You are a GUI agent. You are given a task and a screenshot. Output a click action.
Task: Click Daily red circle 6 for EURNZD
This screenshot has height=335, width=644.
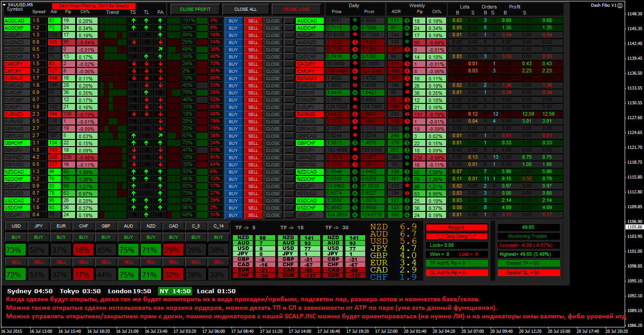coord(355,114)
